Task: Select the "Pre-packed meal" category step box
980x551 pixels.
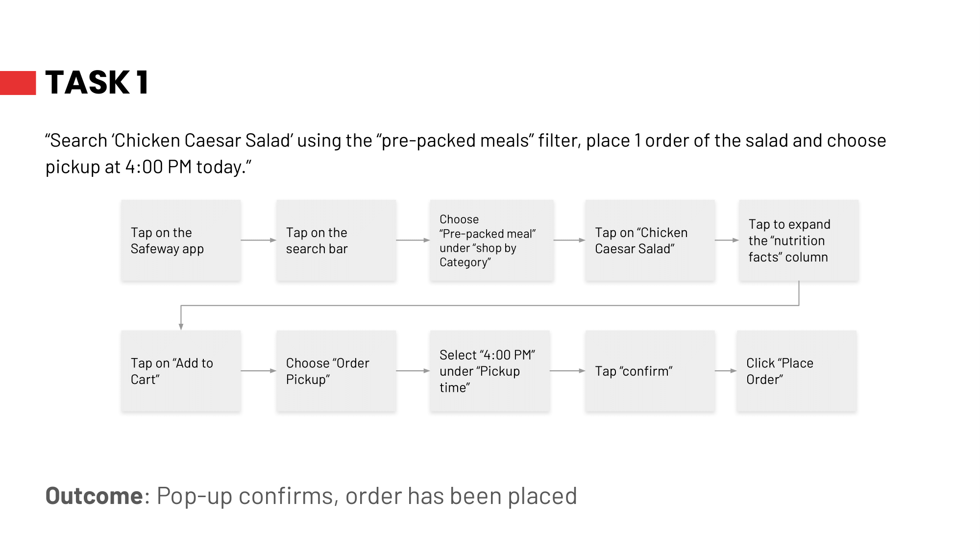Action: [491, 240]
